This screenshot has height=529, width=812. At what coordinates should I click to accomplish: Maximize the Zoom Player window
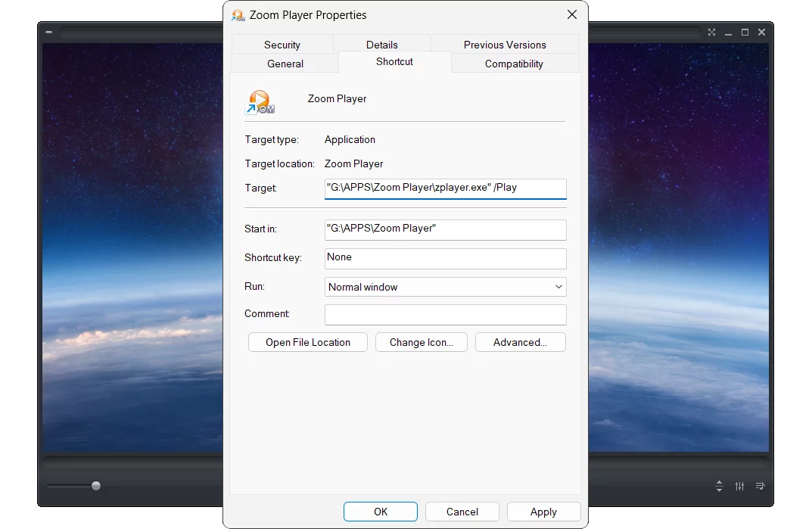(x=745, y=32)
